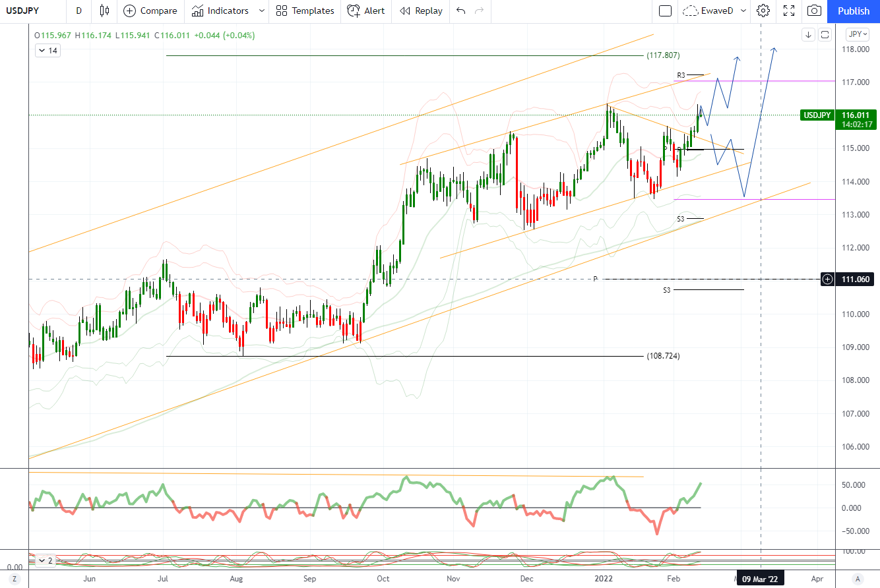Click the USDJPY price label on the axis
880x588 pixels.
click(x=818, y=115)
